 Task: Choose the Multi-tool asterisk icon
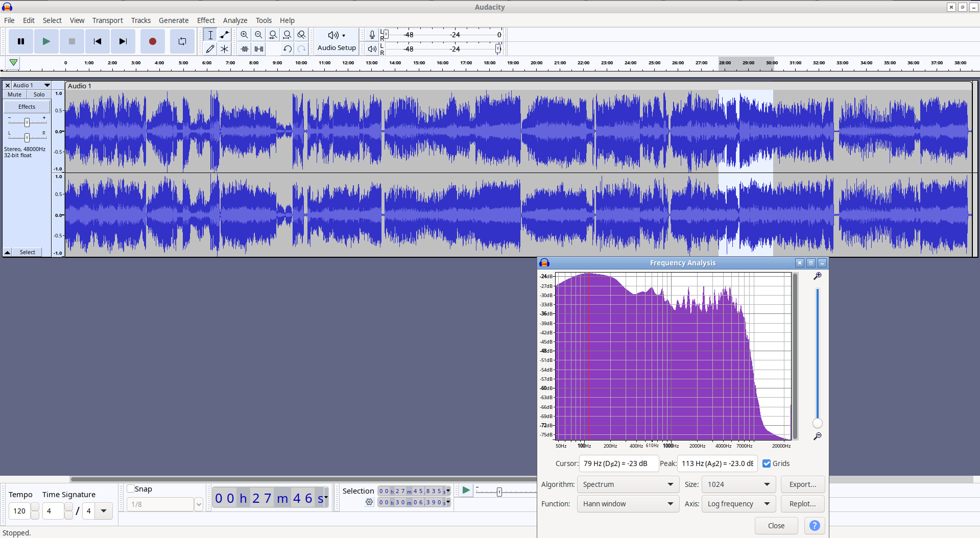tap(224, 49)
